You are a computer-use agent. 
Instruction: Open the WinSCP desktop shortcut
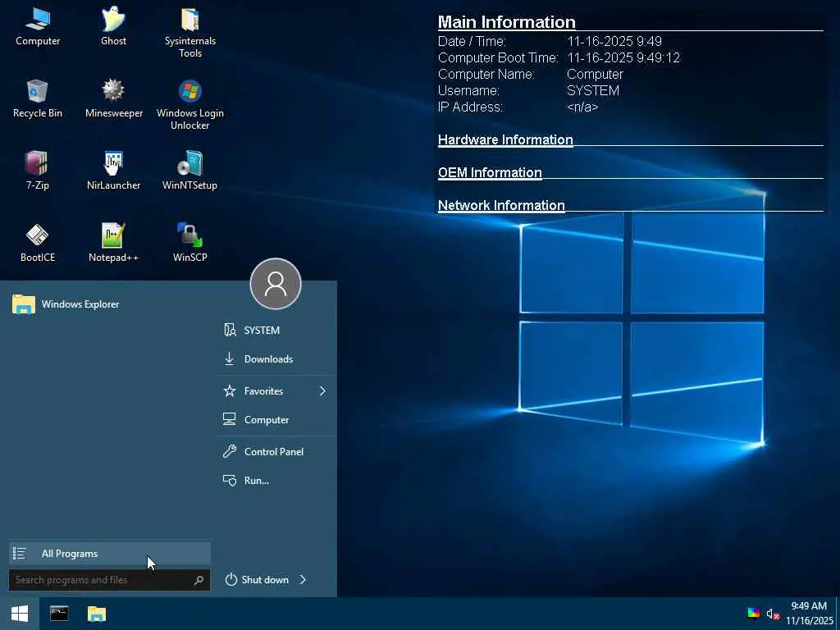coord(190,243)
